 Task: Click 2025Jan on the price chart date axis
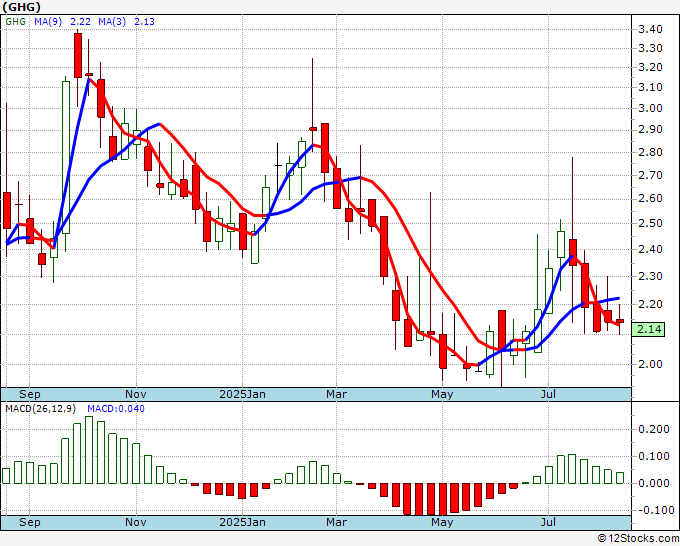pos(242,394)
